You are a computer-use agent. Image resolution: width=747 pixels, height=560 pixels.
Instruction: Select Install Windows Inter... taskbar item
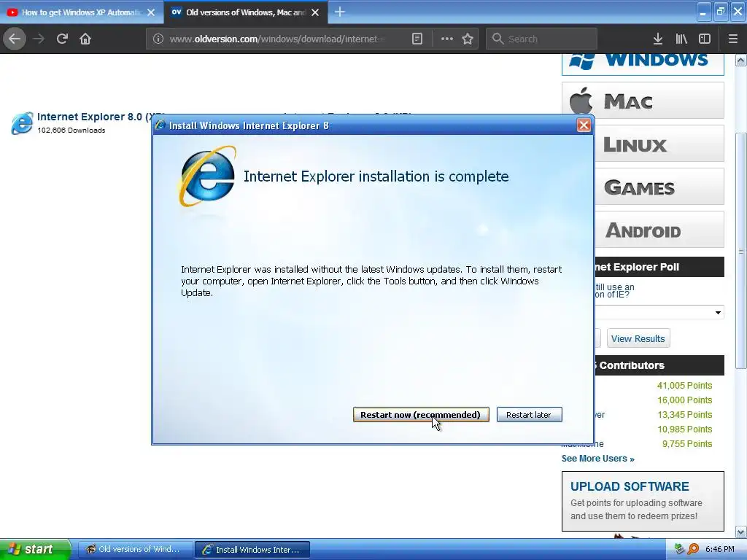[x=252, y=550]
